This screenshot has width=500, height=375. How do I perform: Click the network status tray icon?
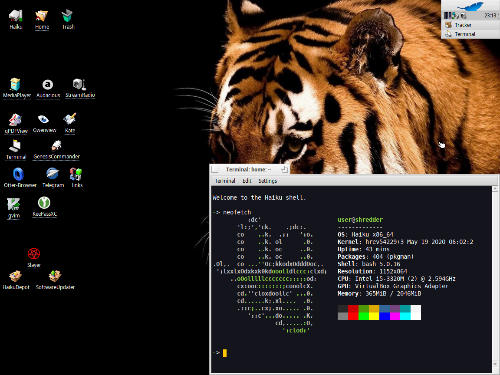(x=457, y=15)
